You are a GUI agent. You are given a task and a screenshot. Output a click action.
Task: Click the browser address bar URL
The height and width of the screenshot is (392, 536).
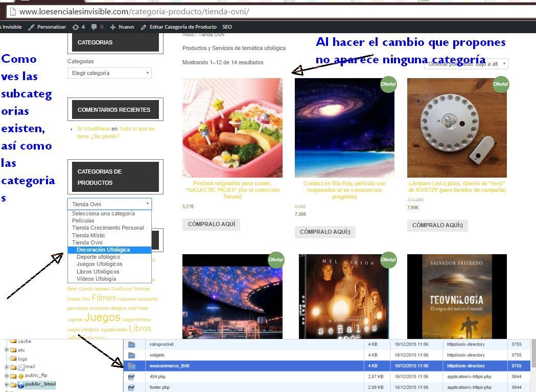[134, 12]
